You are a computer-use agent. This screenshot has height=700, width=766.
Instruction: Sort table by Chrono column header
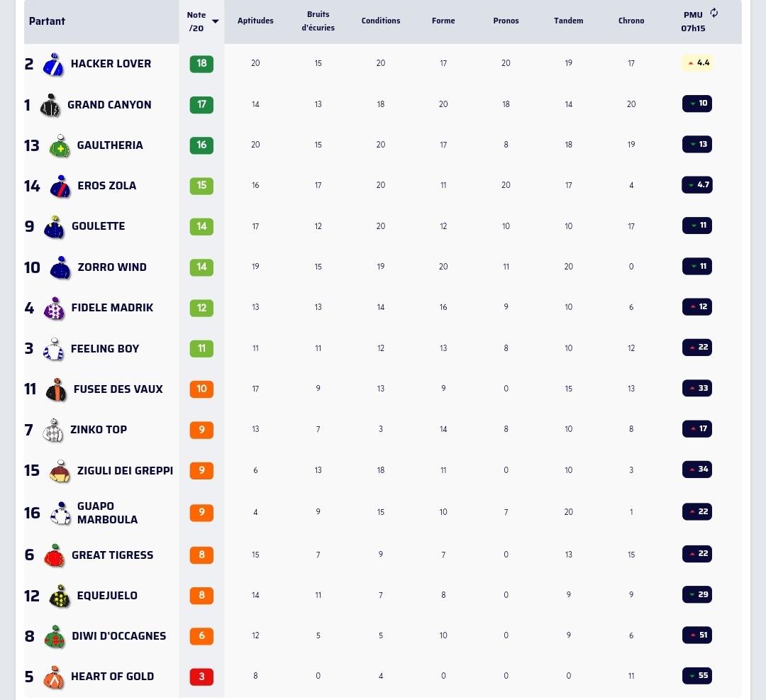[631, 21]
